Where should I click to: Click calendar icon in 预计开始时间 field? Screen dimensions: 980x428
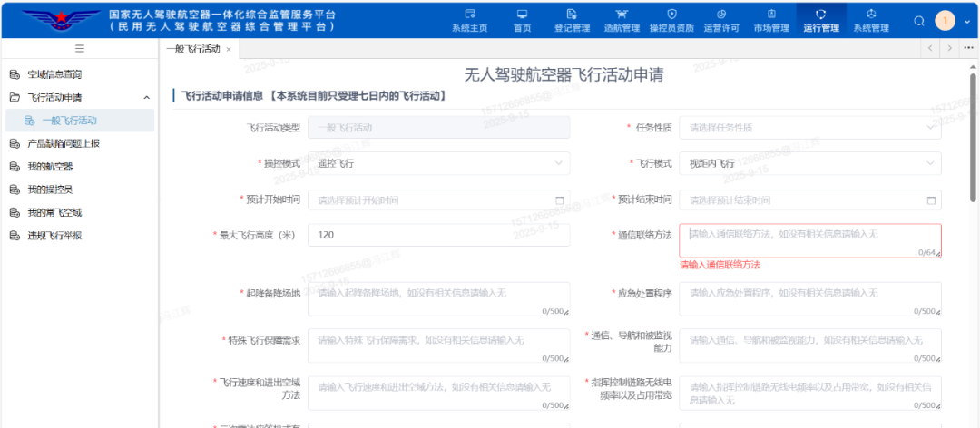[x=559, y=200]
